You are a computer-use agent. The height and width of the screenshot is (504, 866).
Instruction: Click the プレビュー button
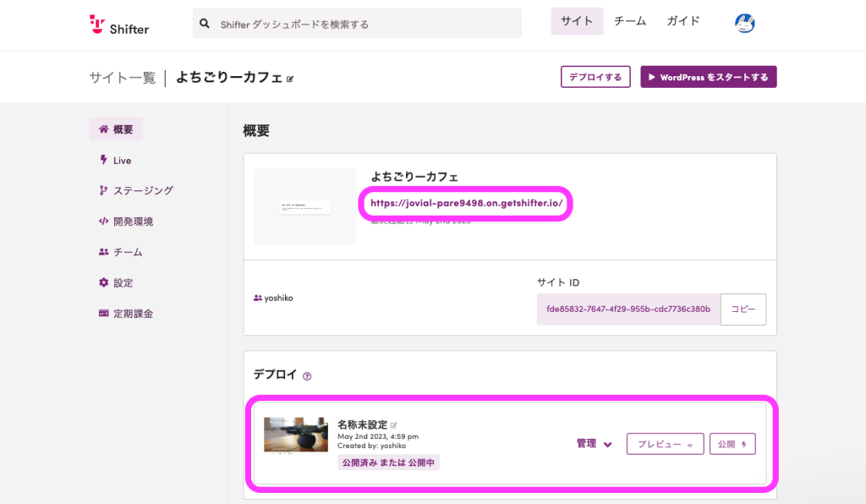tap(665, 444)
